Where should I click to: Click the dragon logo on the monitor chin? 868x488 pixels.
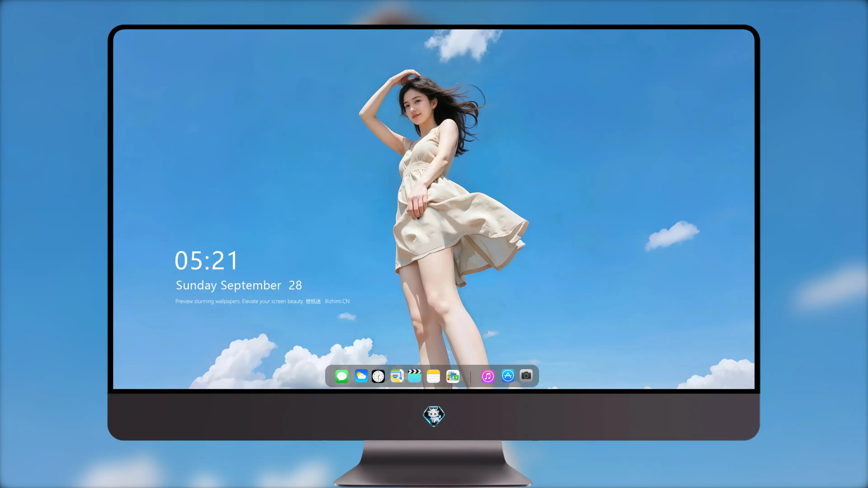point(434,416)
